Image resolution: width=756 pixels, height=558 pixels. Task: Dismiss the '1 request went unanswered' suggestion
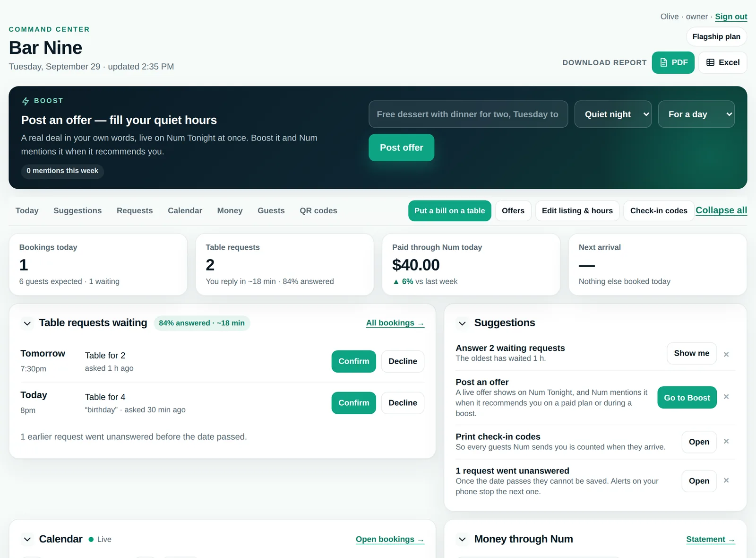tap(726, 480)
